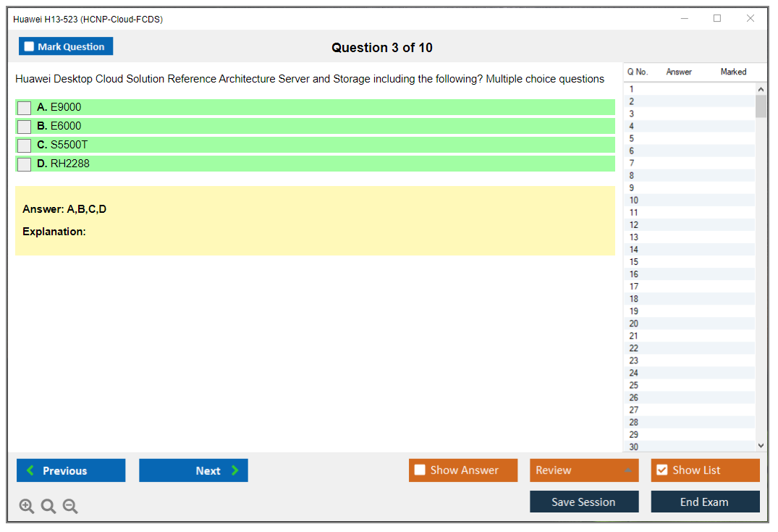This screenshot has height=532, width=778.
Task: Expand the Review dropdown
Action: tap(627, 470)
